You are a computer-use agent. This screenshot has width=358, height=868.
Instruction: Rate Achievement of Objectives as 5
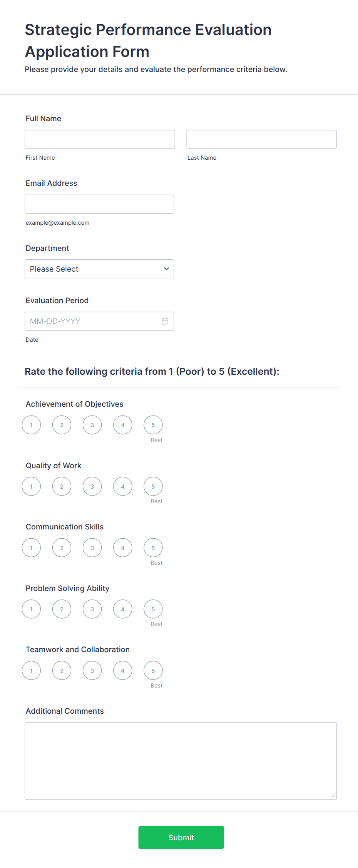[153, 425]
